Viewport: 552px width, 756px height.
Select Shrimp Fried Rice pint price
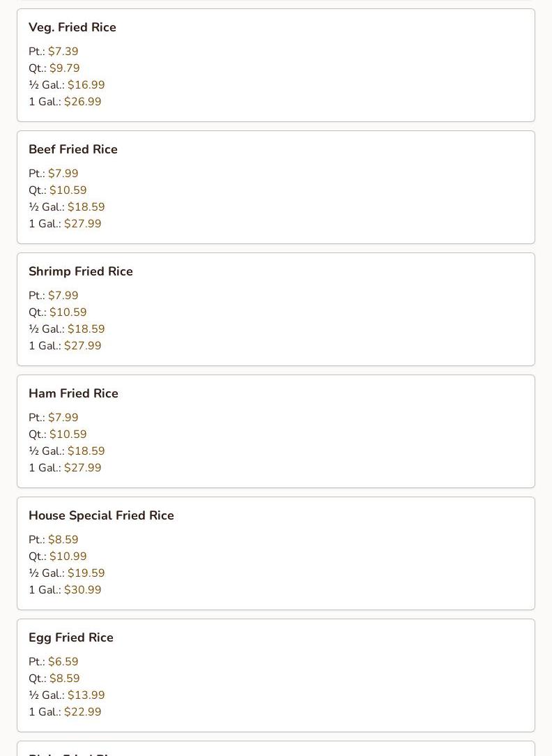tap(63, 296)
